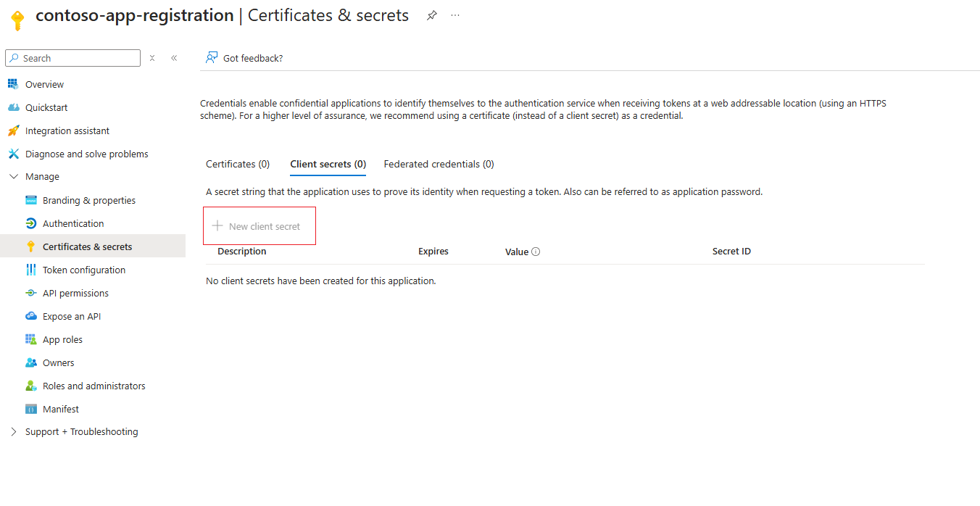Viewport: 980px width, 506px height.
Task: Click the Authentication icon
Action: click(30, 223)
